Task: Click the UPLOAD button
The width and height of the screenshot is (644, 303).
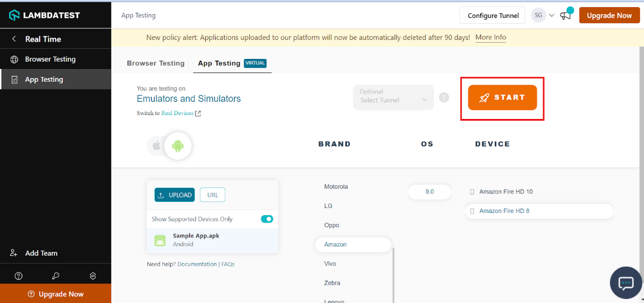Action: pyautogui.click(x=175, y=195)
